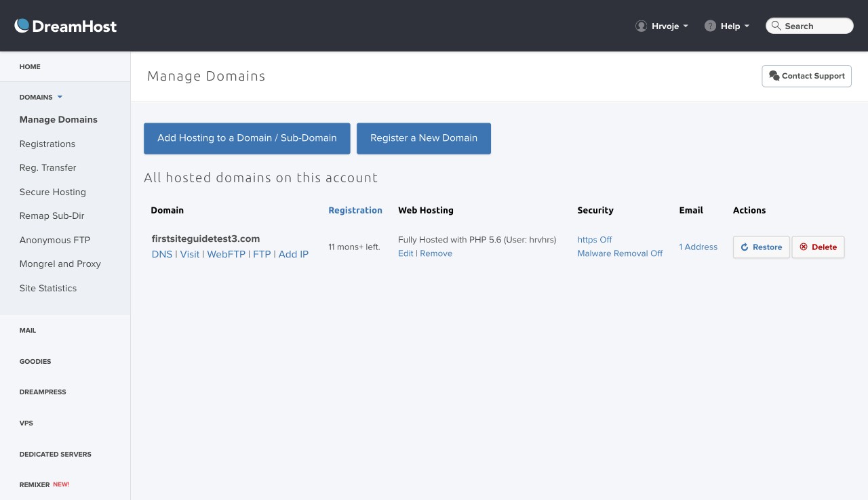Open Registrations in the sidebar
868x500 pixels.
pyautogui.click(x=47, y=144)
